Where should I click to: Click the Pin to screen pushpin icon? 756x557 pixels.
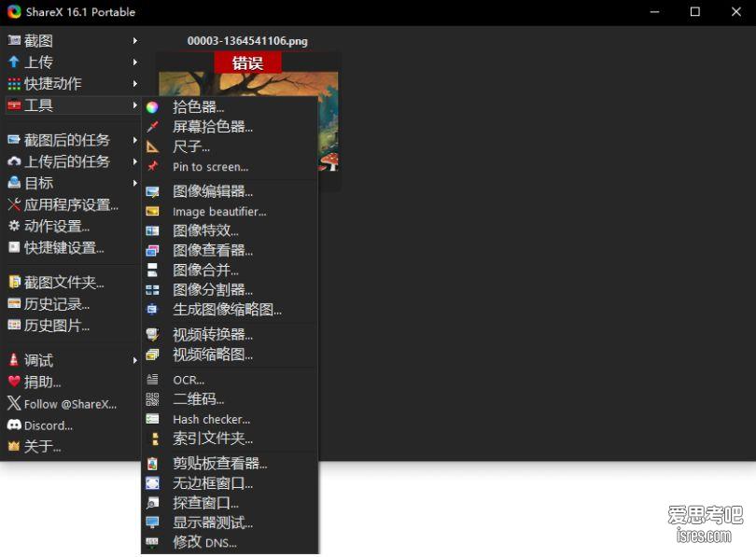pos(152,166)
